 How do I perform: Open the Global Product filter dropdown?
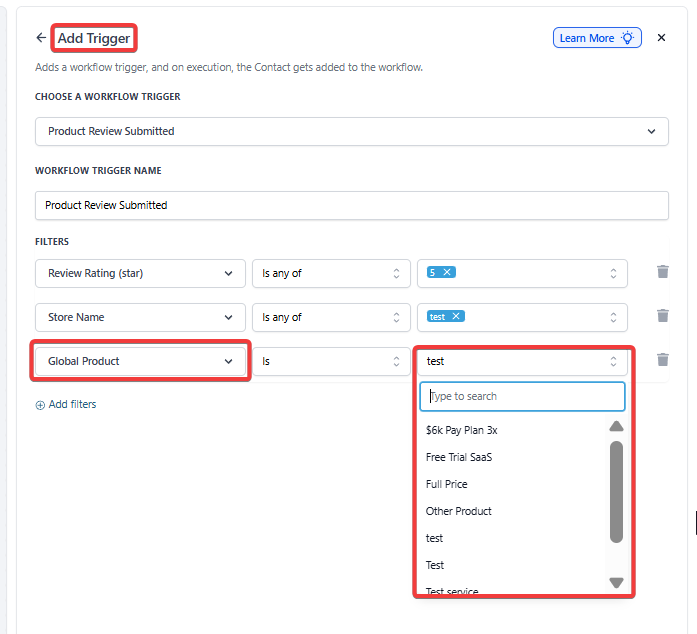[140, 361]
